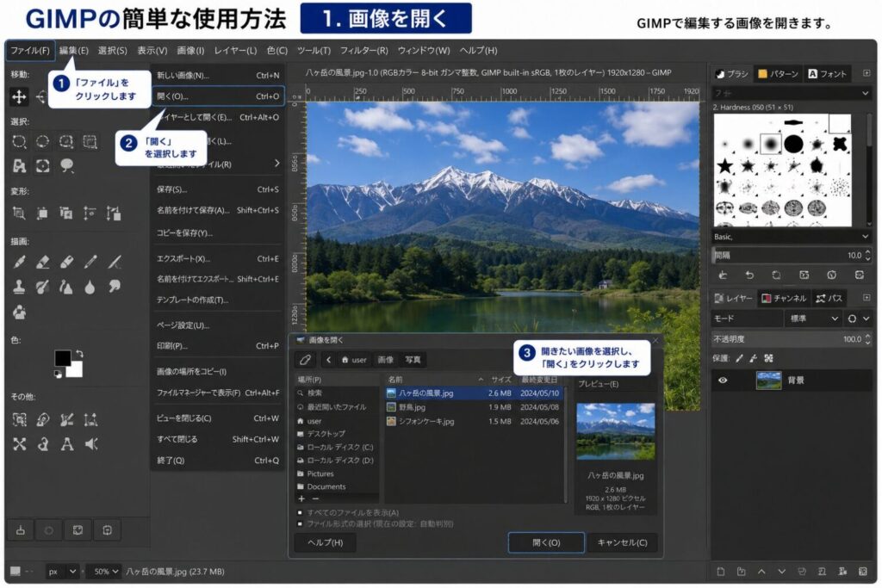Select the Clone stamp tool
The width and height of the screenshot is (882, 588).
click(x=19, y=287)
